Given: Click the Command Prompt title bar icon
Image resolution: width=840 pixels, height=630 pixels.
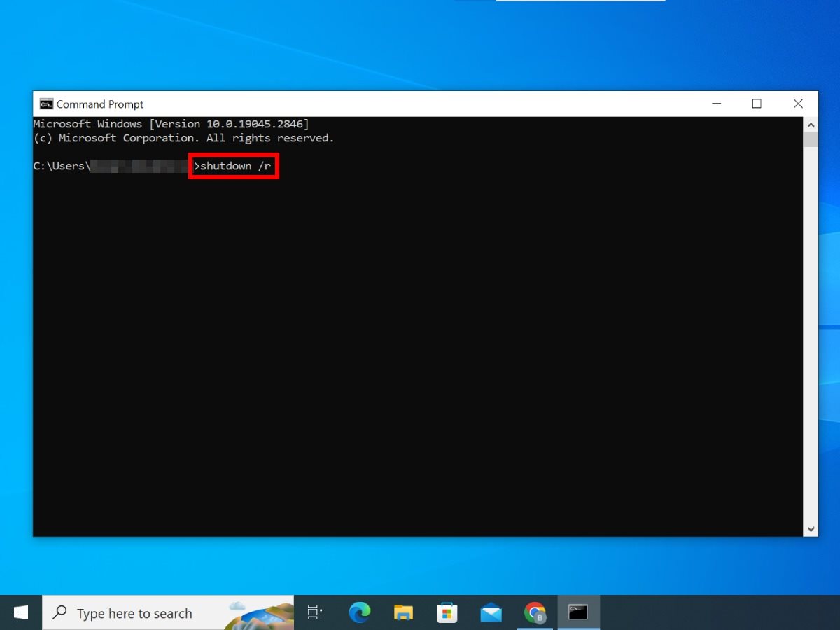Looking at the screenshot, I should click(46, 104).
